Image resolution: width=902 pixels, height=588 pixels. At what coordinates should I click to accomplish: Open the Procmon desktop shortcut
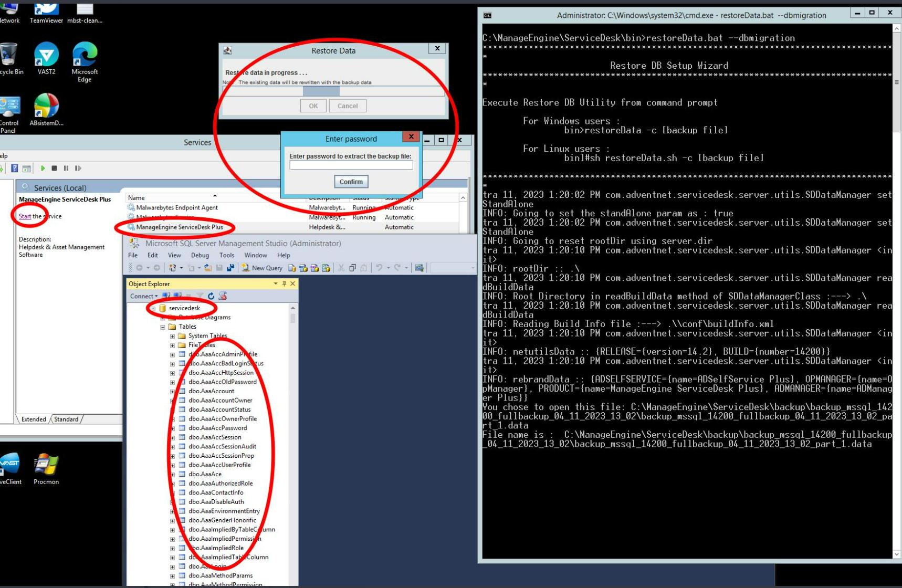click(x=46, y=469)
